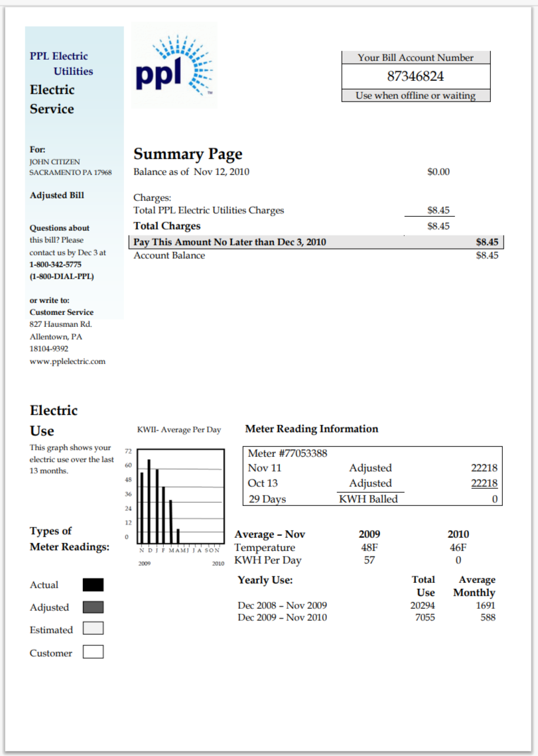Click the Meter #77053388 label
The height and width of the screenshot is (756, 538).
(x=287, y=454)
